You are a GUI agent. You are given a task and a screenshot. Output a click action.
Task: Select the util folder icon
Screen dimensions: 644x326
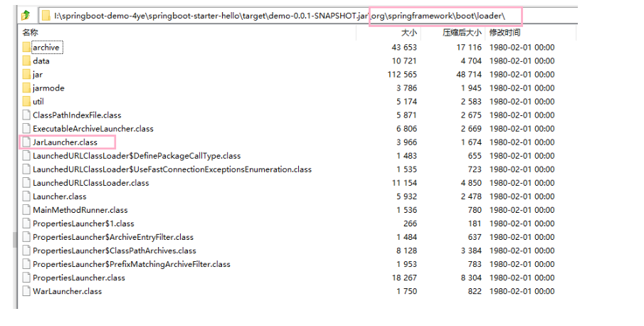pos(27,101)
